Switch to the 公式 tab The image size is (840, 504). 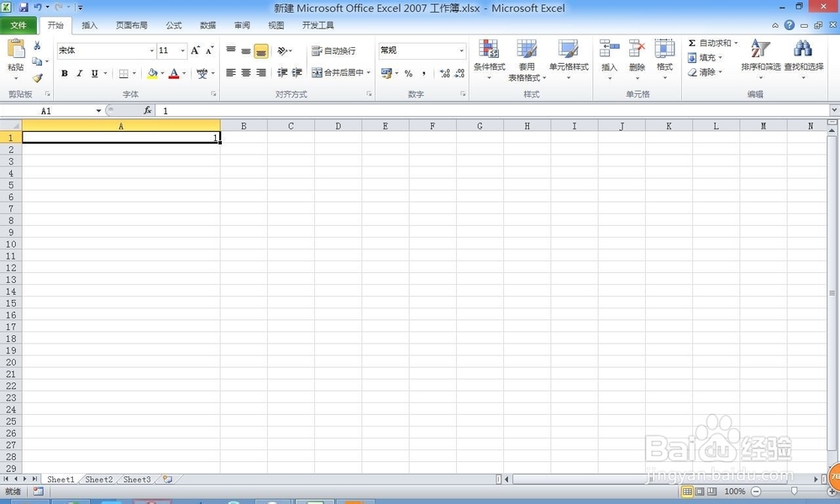174,25
